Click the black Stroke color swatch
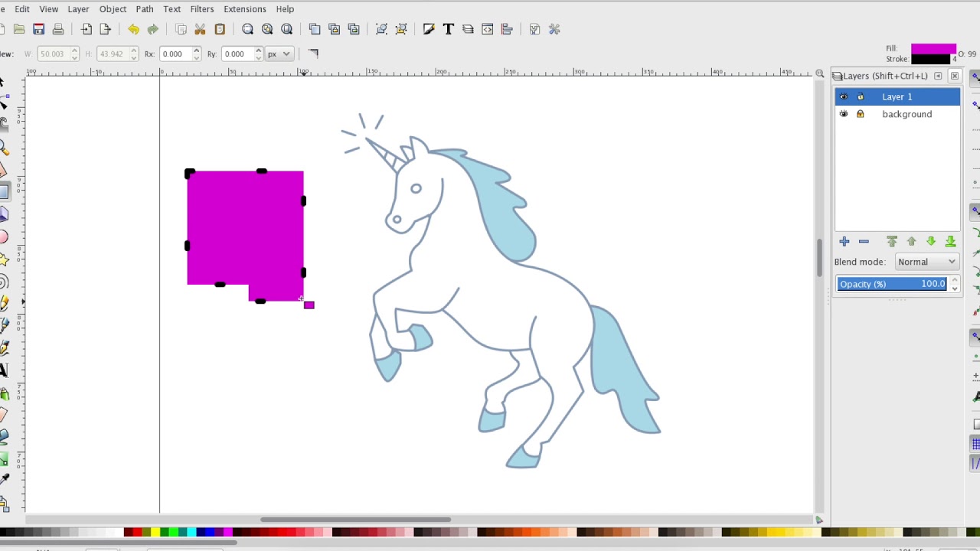This screenshot has height=551, width=980. tap(931, 59)
